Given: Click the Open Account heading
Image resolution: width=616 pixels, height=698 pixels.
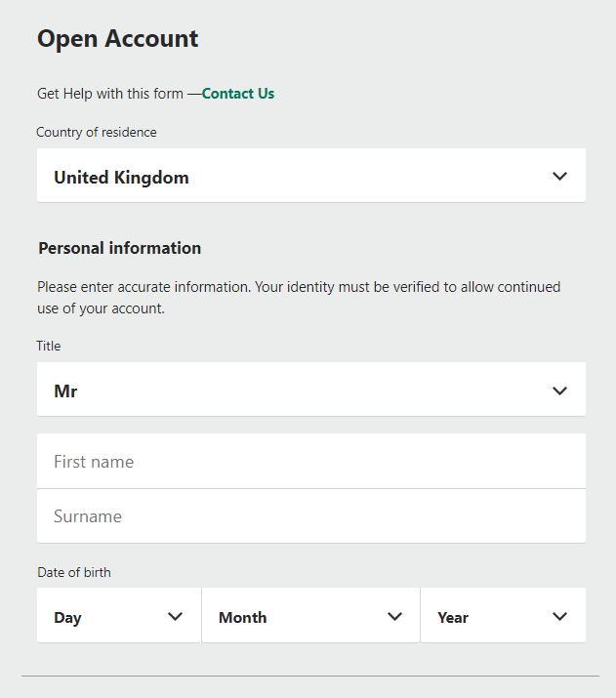Looking at the screenshot, I should tap(117, 39).
